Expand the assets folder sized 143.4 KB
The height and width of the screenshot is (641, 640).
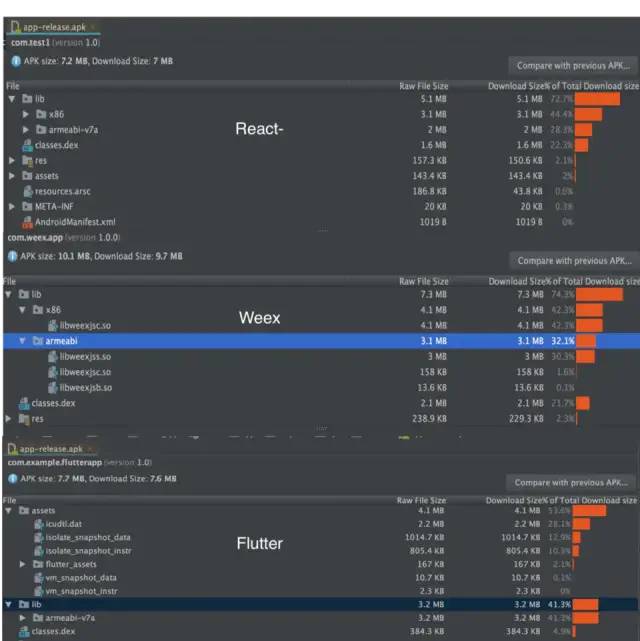(x=12, y=176)
